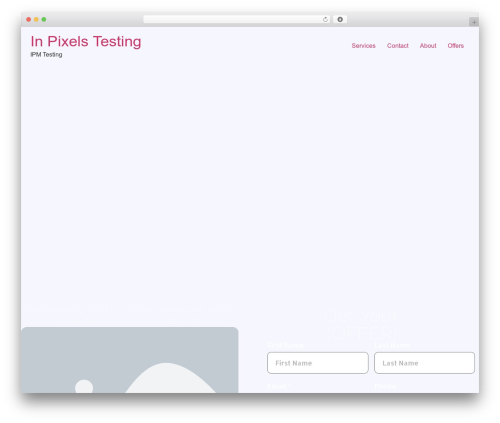Screen dimensions: 500x423
Task: Click the green maximize window button
Action: (44, 20)
